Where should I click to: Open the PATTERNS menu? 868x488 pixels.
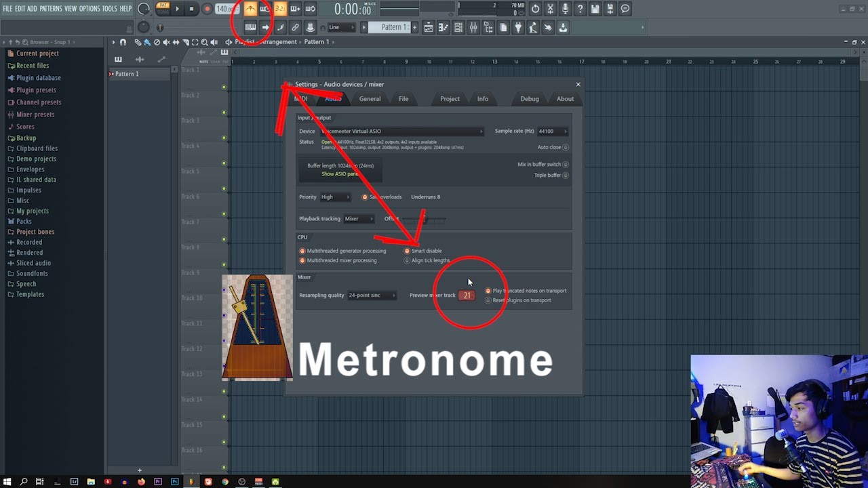click(51, 9)
